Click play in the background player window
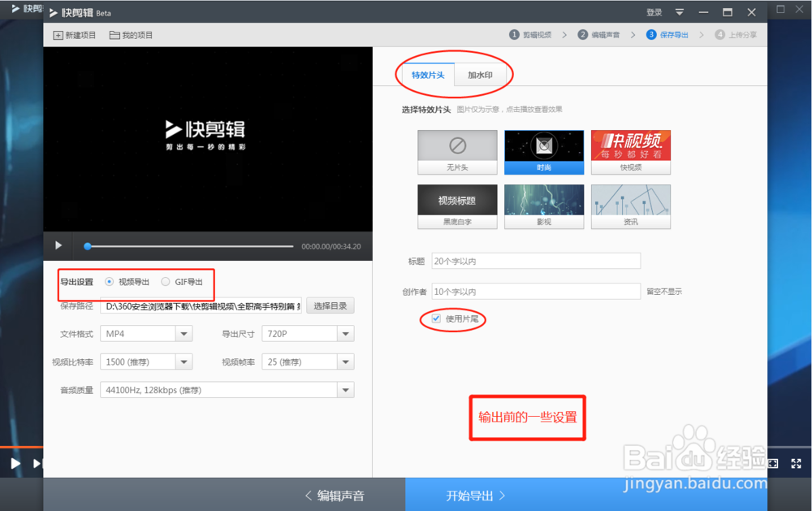The width and height of the screenshot is (812, 511). click(15, 463)
